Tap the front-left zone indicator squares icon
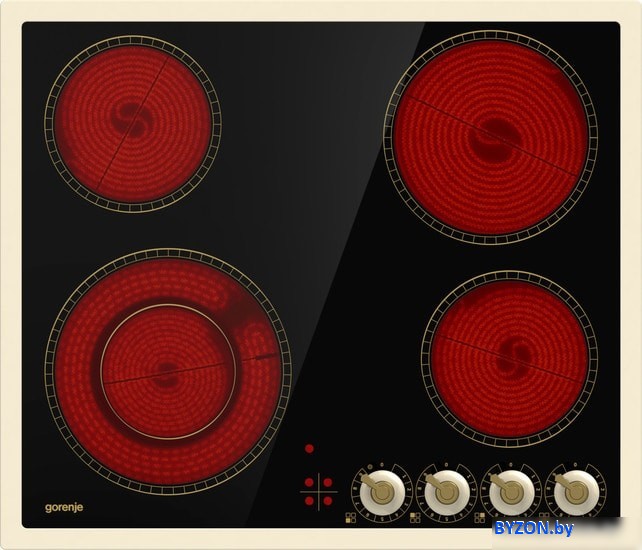Viewport: 642px width, 550px height. tap(350, 518)
